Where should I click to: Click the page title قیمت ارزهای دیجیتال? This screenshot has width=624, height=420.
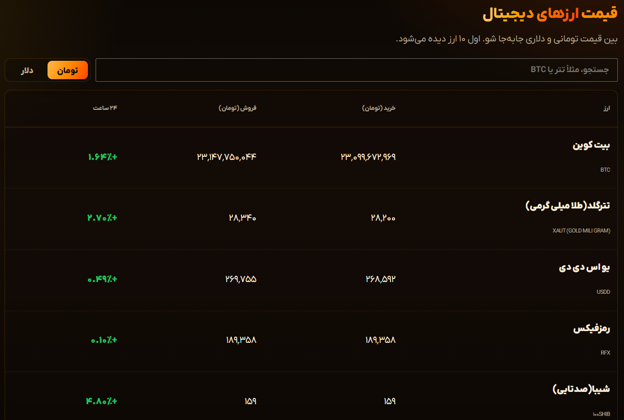tap(550, 14)
